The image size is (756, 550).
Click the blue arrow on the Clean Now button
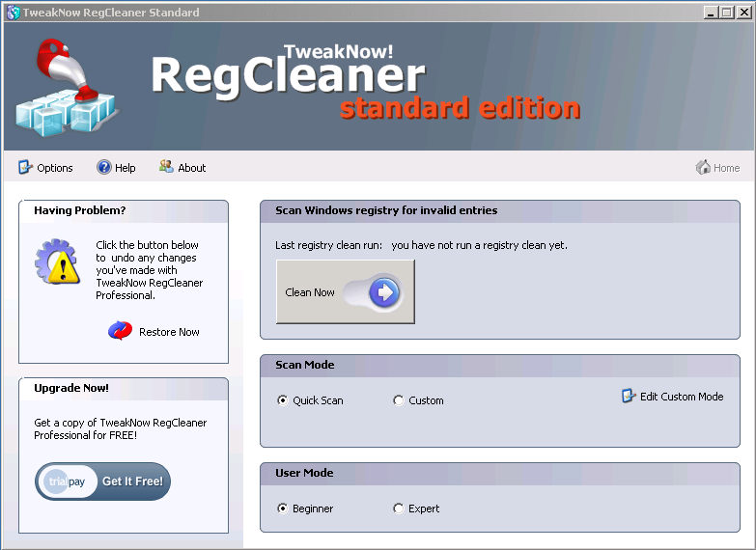pos(384,292)
